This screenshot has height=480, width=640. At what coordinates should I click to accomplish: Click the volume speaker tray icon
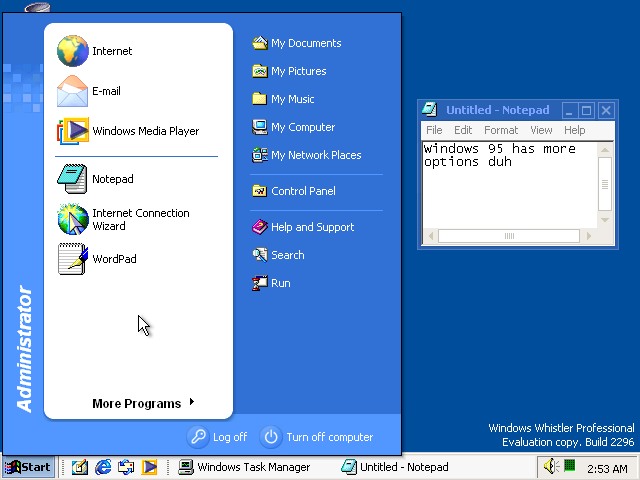point(551,466)
